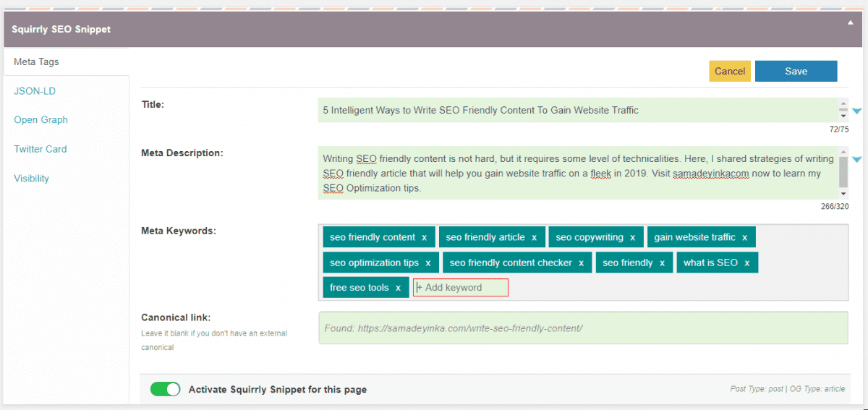868x410 pixels.
Task: Expand the Title field dropdown arrow
Action: coord(857,111)
